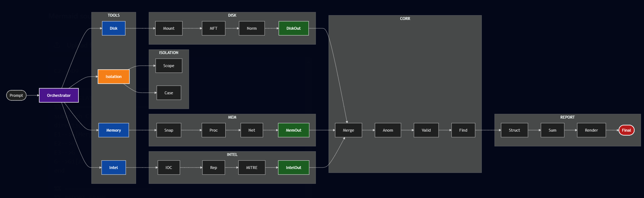Click the Net node

point(252,130)
